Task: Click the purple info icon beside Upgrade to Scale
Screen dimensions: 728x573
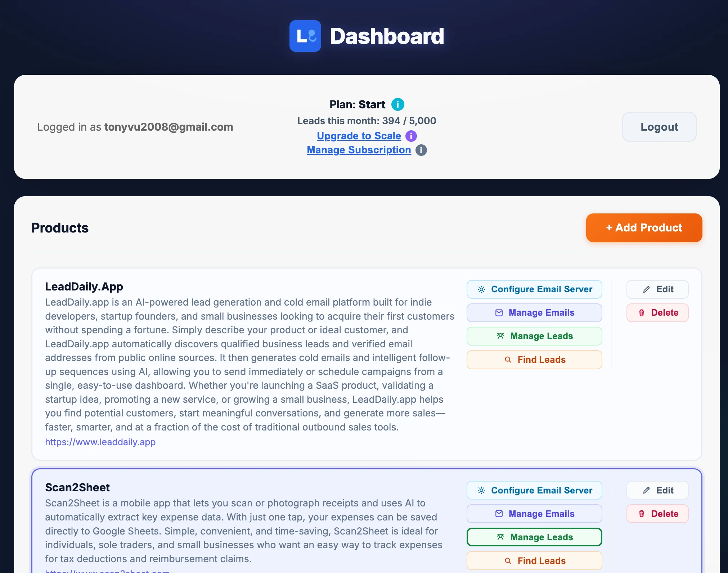Action: [x=411, y=136]
